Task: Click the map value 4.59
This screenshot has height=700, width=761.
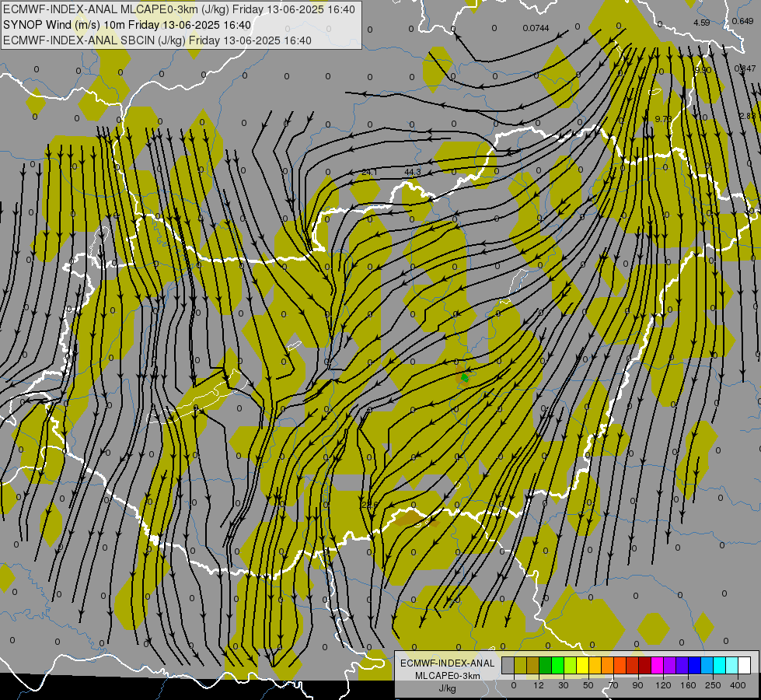Action: tap(702, 23)
